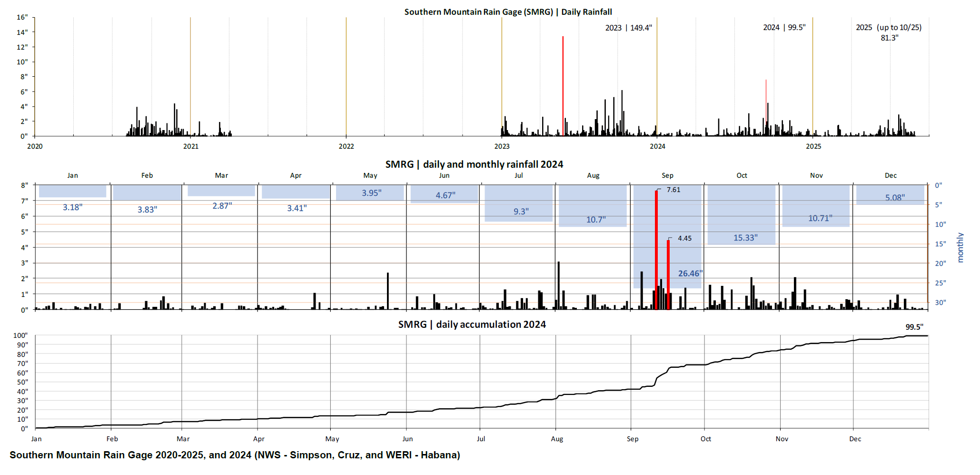Click the "SMRG | daily accumulation 2024" title

pyautogui.click(x=472, y=324)
